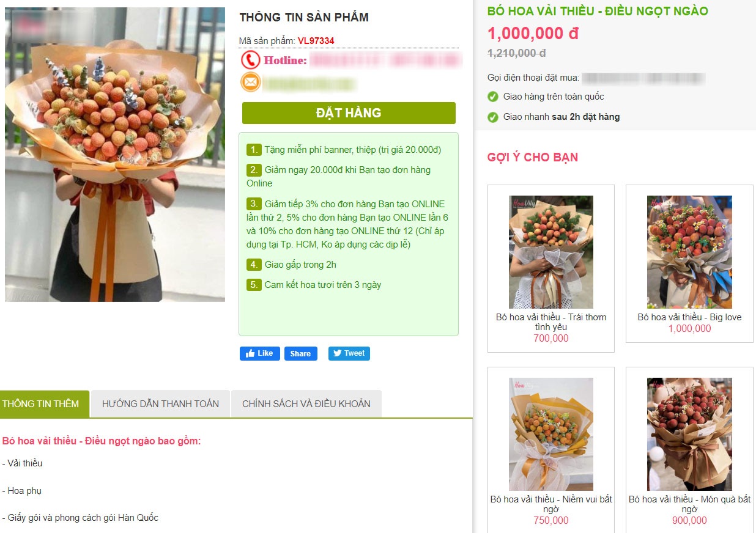Click the Bó hoa vải thiều - Món quà bất ngờ link
The image size is (756, 533).
(x=689, y=504)
